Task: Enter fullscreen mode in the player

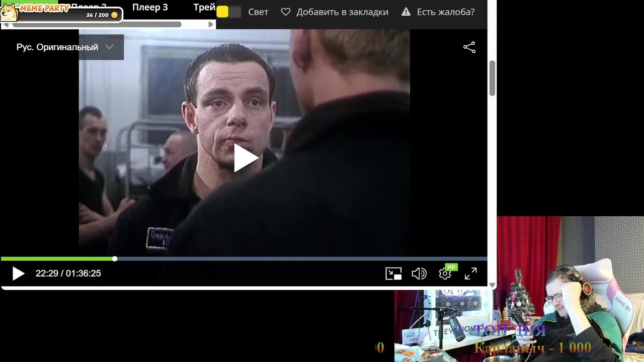Action: [x=470, y=274]
